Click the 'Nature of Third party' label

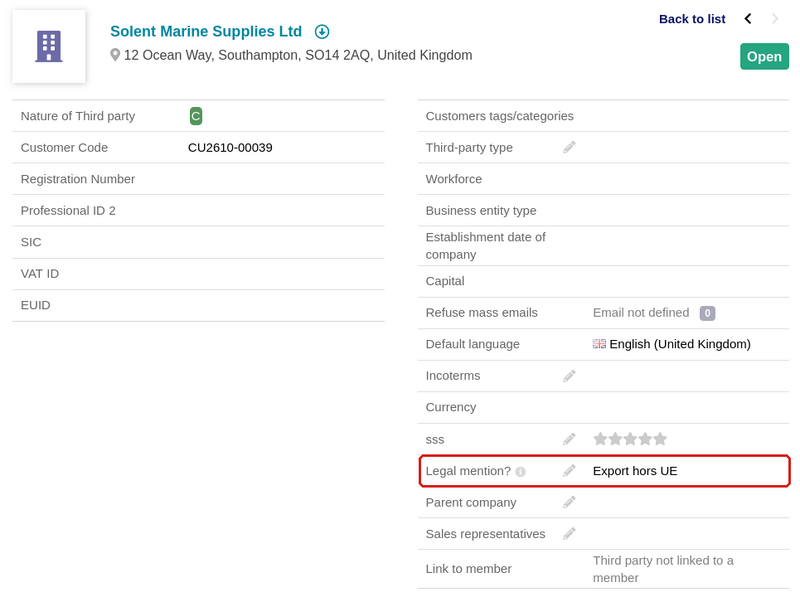78,116
